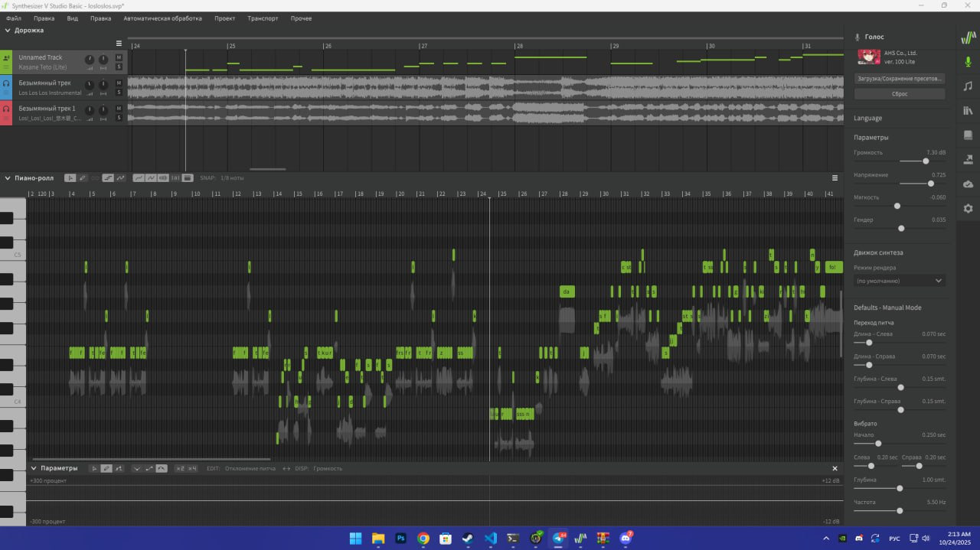This screenshot has height=550, width=980.
Task: Open the Voice panel microphone icon in sidebar
Action: point(968,61)
